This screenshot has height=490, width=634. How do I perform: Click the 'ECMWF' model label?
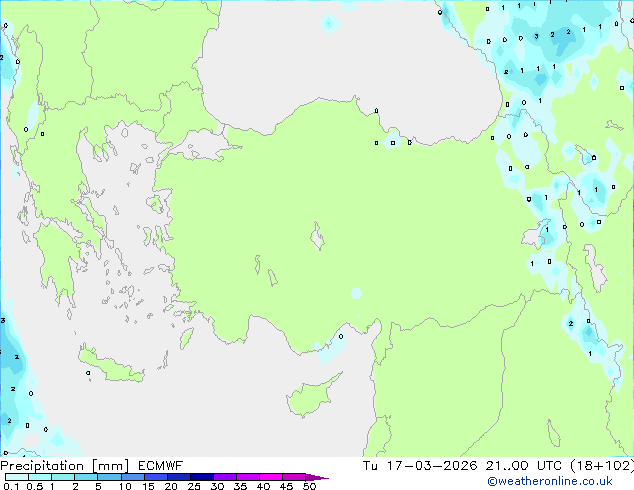(x=161, y=466)
